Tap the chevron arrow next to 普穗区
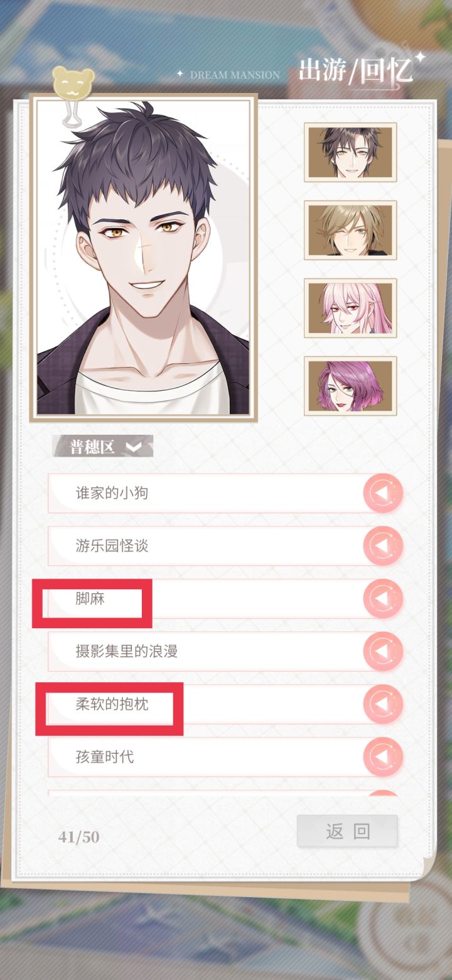Screen dimensions: 452x980 pos(134,447)
